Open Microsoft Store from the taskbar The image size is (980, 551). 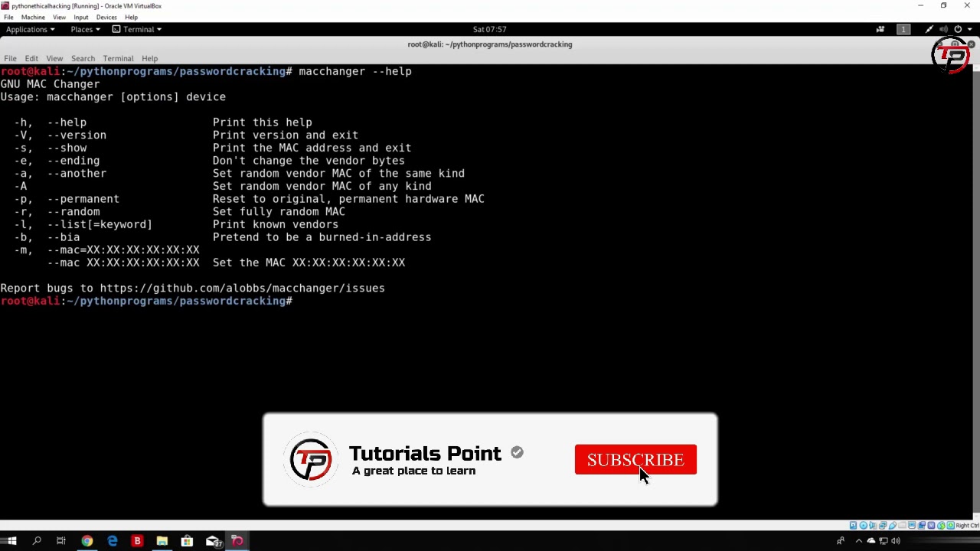187,541
